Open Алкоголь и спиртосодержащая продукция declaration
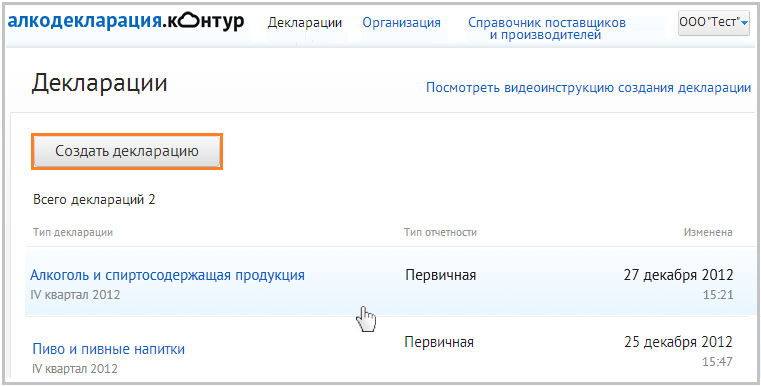This screenshot has height=386, width=761. (167, 275)
